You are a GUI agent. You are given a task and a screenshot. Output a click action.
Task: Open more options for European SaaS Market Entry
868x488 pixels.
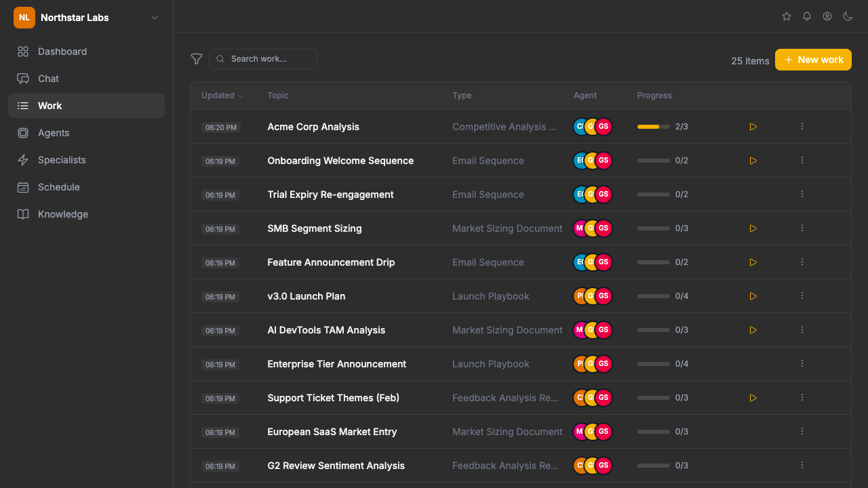(x=802, y=432)
